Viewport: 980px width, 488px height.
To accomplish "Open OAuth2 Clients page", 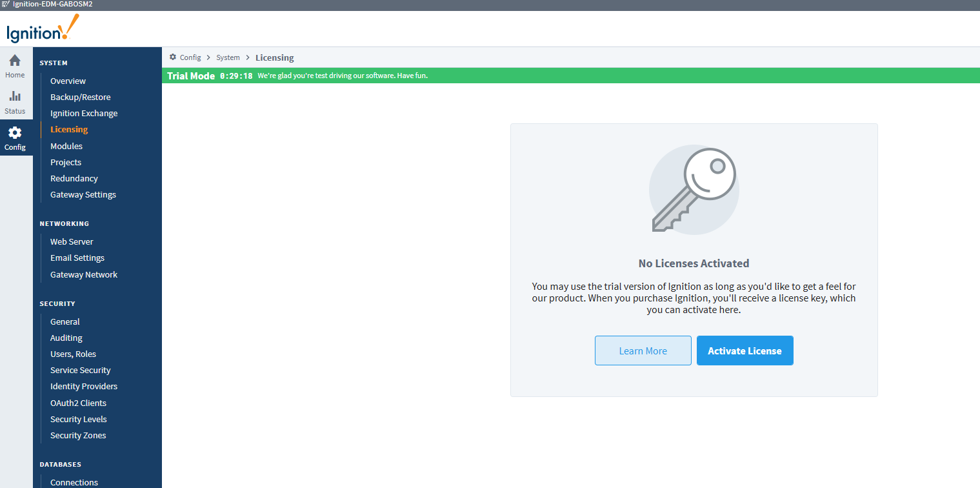I will pyautogui.click(x=78, y=403).
